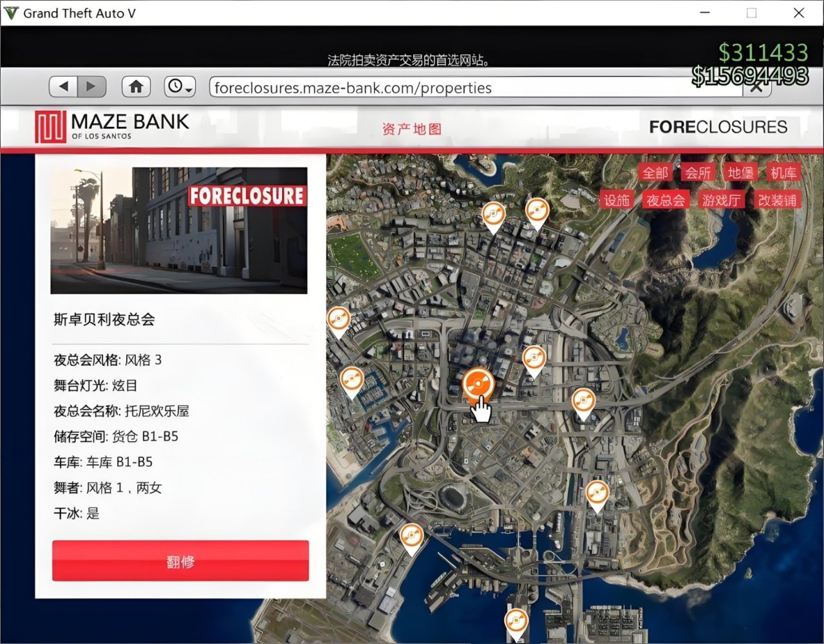Screen dimensions: 824x644
Task: Open the FORECLOSURE property photo thumbnail
Action: pyautogui.click(x=179, y=231)
